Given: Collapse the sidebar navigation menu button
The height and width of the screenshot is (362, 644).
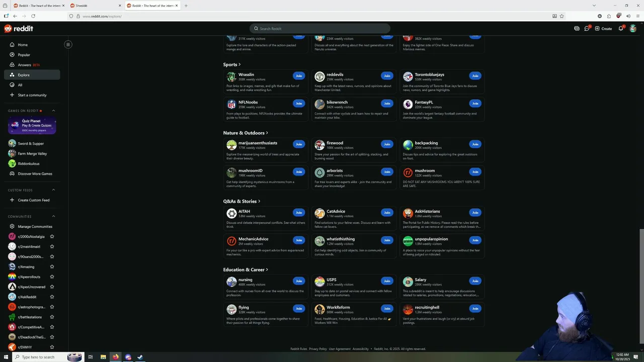Looking at the screenshot, I should coord(68,44).
